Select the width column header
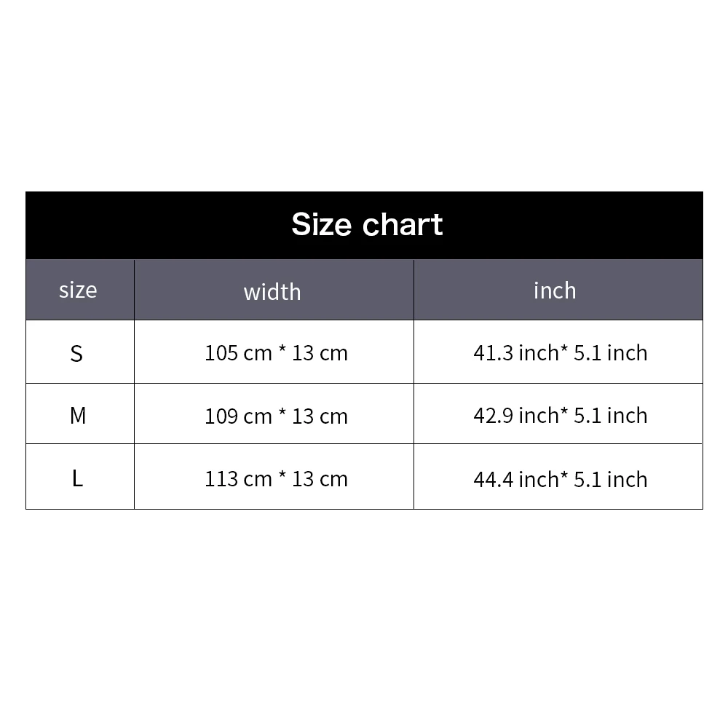This screenshot has width=728, height=728. (274, 290)
